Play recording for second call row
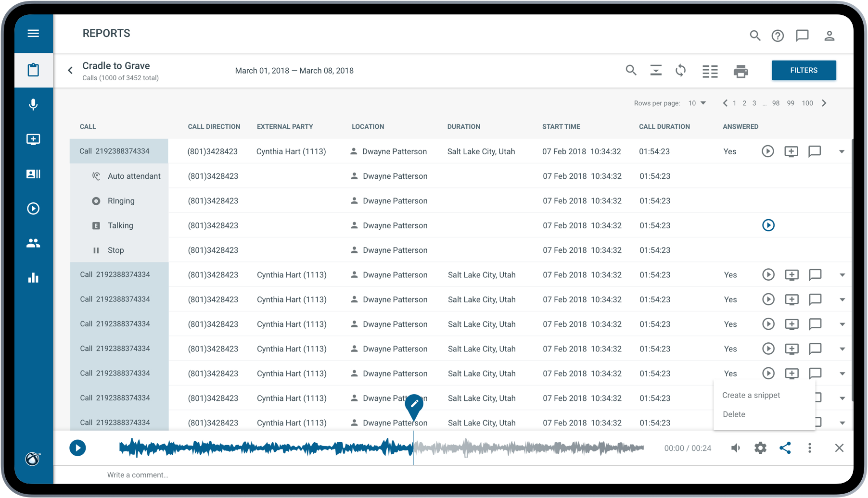Screen dimensions: 868x498 768,275
